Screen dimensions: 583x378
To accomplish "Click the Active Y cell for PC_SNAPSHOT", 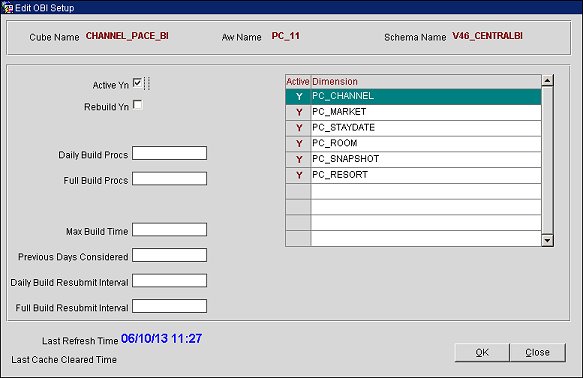I will click(x=298, y=159).
